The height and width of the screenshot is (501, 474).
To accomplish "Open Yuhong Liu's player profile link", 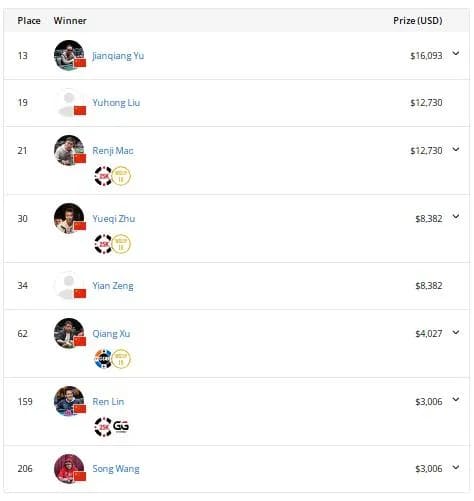I will [x=116, y=103].
